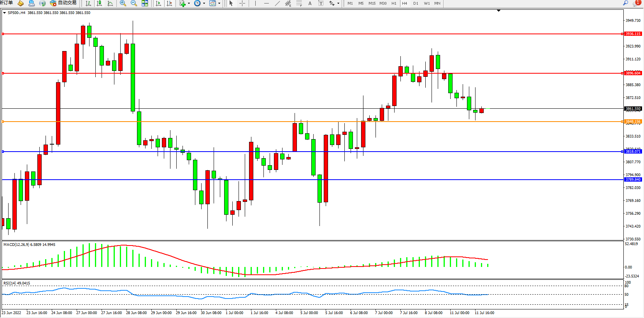Switch to the D1 timeframe
Image resolution: width=644 pixels, height=318 pixels.
[x=416, y=4]
